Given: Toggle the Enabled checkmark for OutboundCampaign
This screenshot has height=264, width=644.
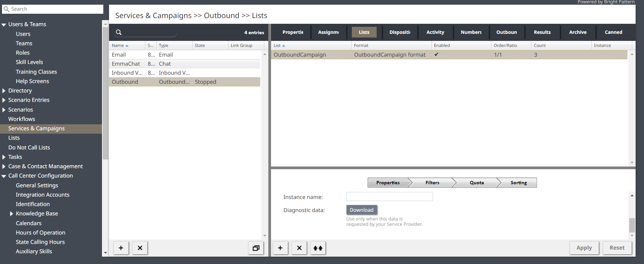Looking at the screenshot, I should click(x=436, y=54).
